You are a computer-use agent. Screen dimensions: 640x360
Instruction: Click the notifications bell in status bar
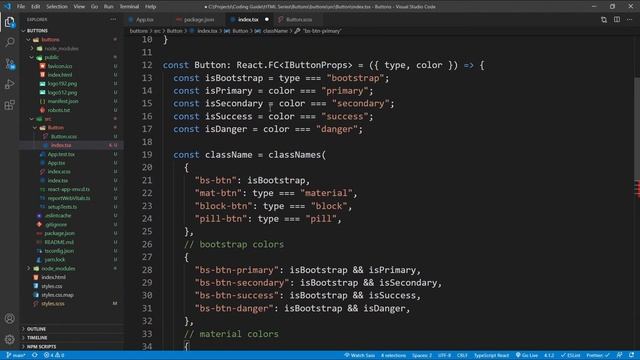click(x=631, y=355)
